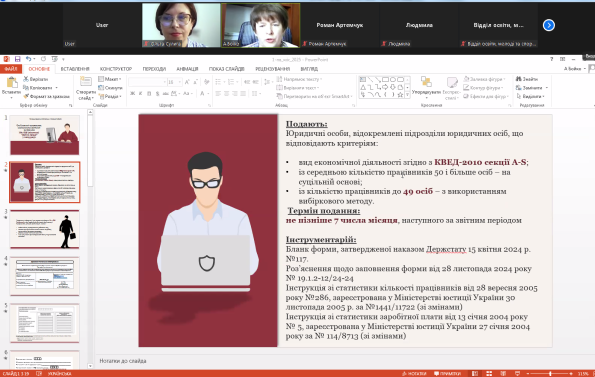Toggle strikethrough abc
This screenshot has width=595, height=377.
165,93
